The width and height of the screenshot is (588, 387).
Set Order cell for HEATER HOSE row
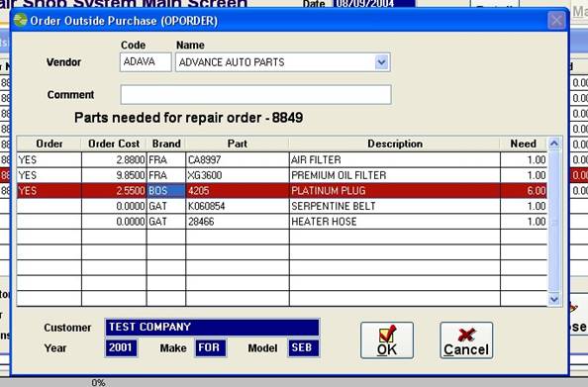point(49,222)
